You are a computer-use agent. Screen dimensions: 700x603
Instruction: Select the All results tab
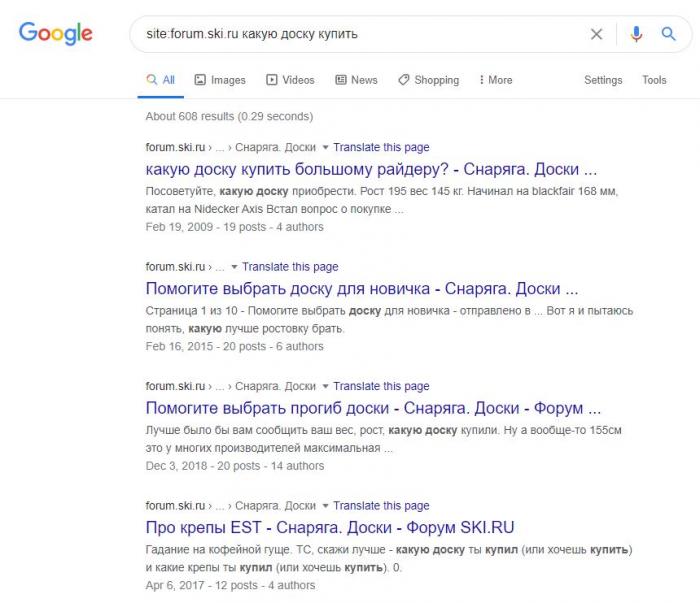click(x=160, y=80)
